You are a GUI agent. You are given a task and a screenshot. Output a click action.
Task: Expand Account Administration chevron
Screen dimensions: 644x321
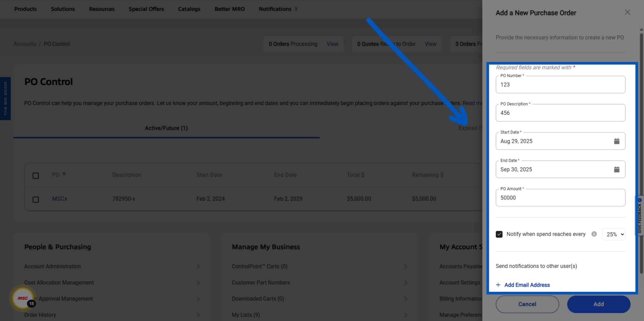coord(198,267)
